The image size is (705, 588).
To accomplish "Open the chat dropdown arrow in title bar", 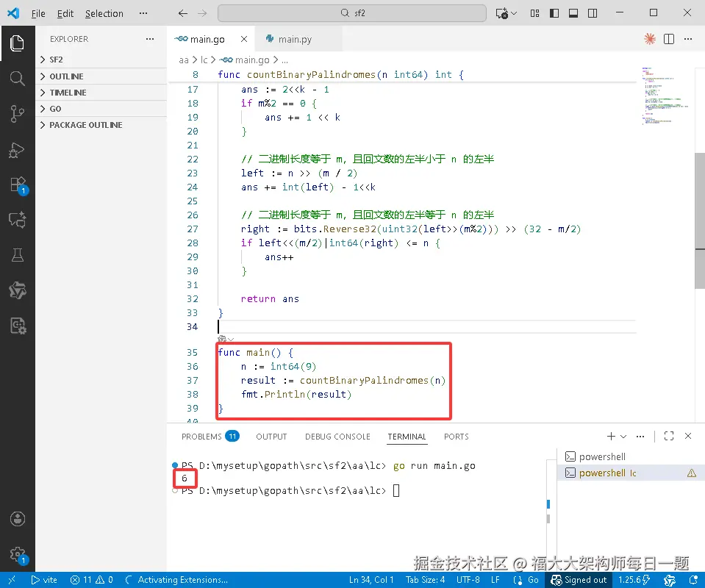I will 515,13.
